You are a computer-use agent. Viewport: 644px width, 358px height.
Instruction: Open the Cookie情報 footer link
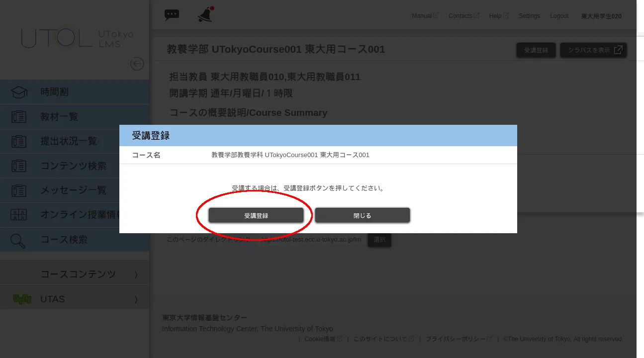320,339
